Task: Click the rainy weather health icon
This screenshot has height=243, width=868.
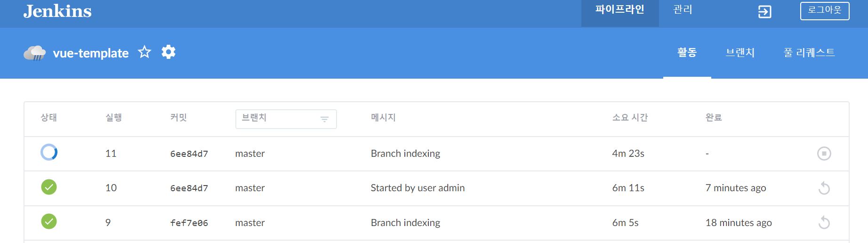Action: coord(35,53)
